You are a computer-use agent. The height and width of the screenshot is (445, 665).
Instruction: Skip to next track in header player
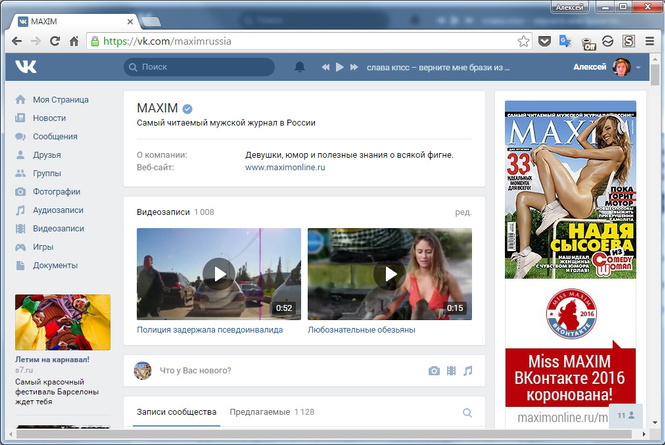pyautogui.click(x=354, y=67)
